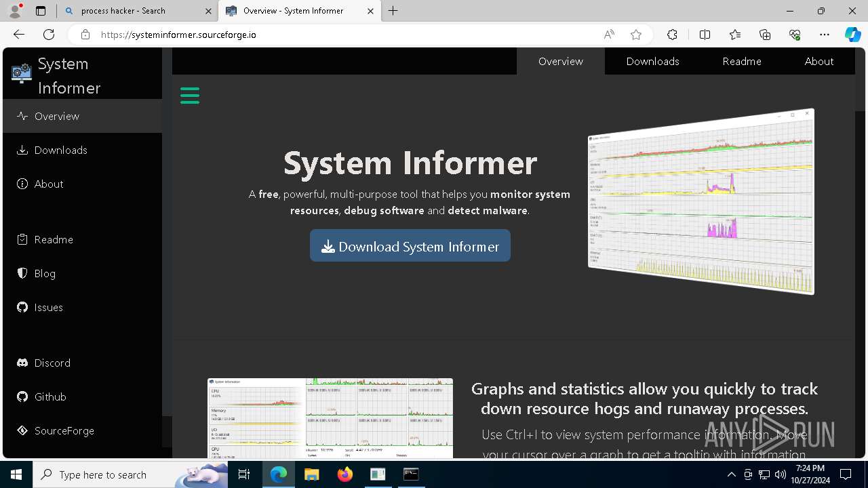Click the tilted performance graph screenshot

[701, 201]
